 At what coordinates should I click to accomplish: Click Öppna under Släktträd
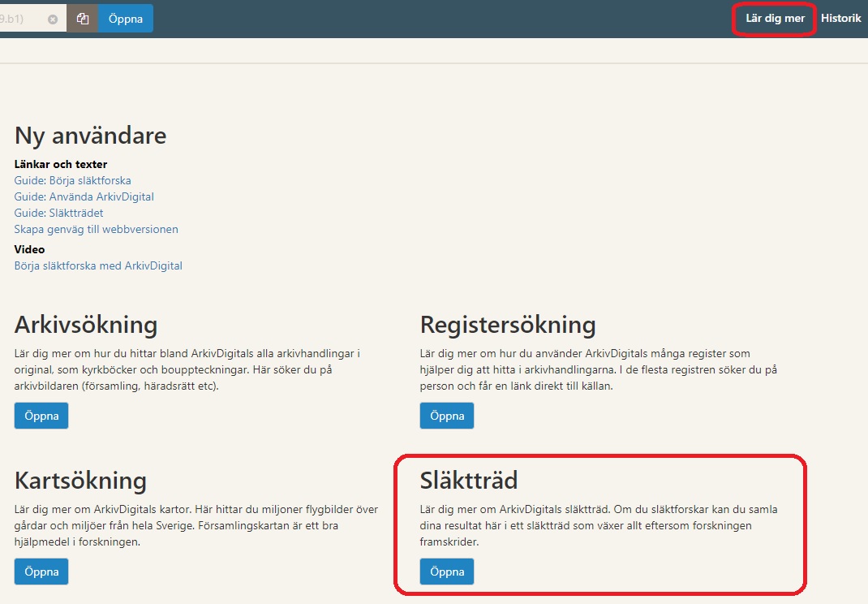pos(447,572)
